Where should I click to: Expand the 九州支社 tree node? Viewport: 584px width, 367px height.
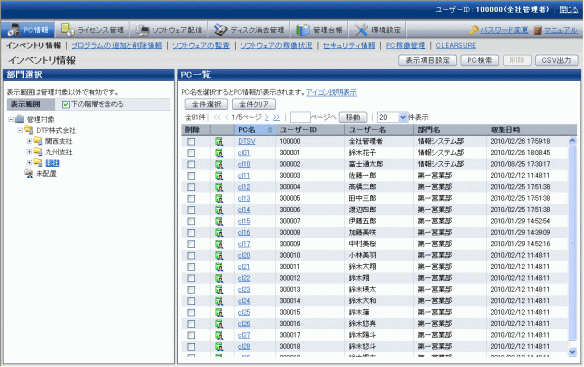29,152
